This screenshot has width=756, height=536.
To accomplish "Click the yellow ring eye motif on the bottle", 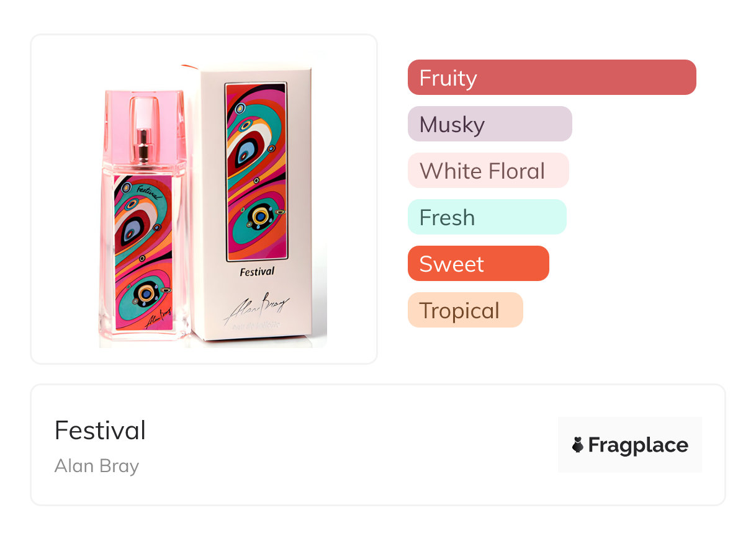I will point(147,293).
